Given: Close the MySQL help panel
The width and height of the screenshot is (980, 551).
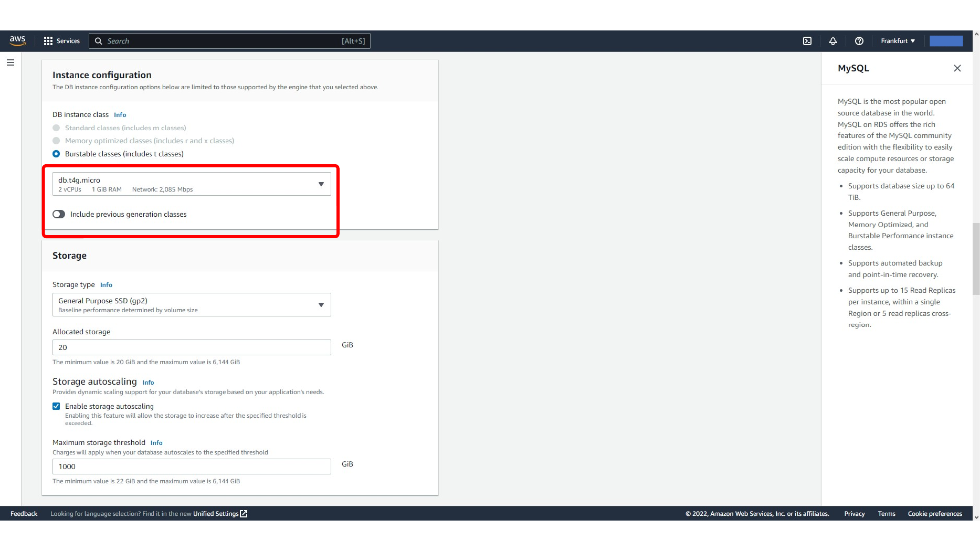Looking at the screenshot, I should tap(957, 68).
